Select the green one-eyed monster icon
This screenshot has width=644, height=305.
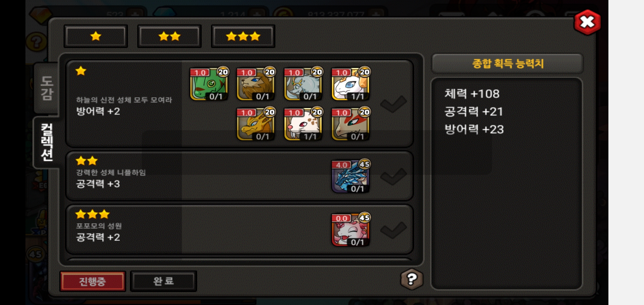pos(209,84)
